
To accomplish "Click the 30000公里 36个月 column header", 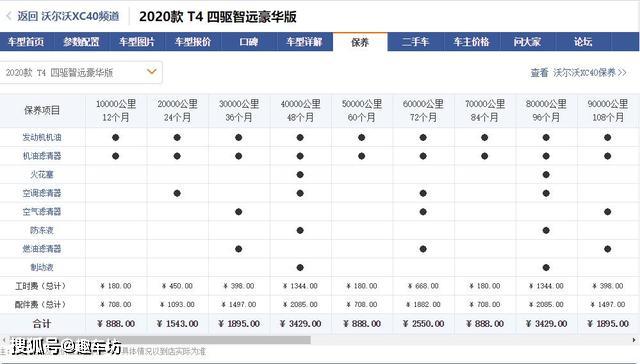I will 239,111.
